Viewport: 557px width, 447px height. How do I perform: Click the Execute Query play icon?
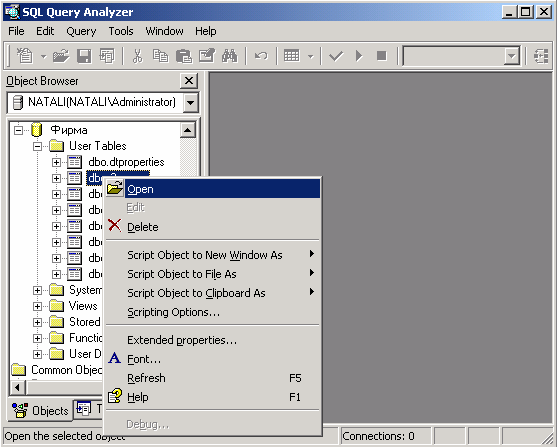pos(359,56)
